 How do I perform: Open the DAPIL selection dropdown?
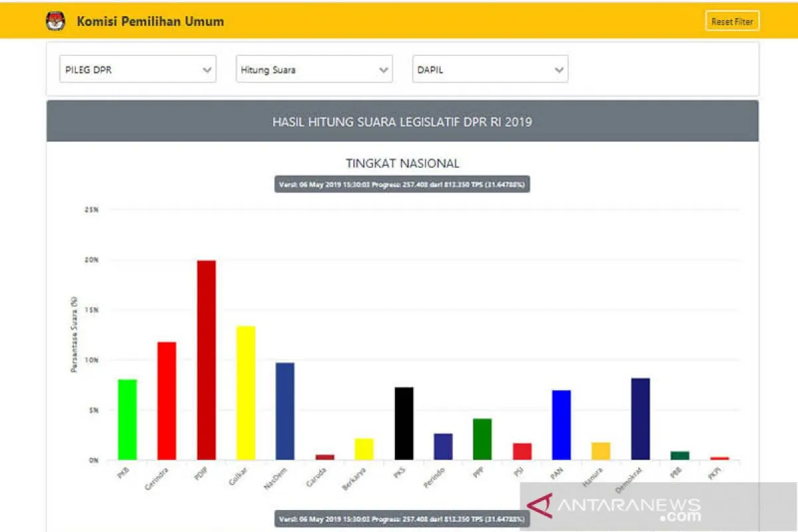coord(490,69)
